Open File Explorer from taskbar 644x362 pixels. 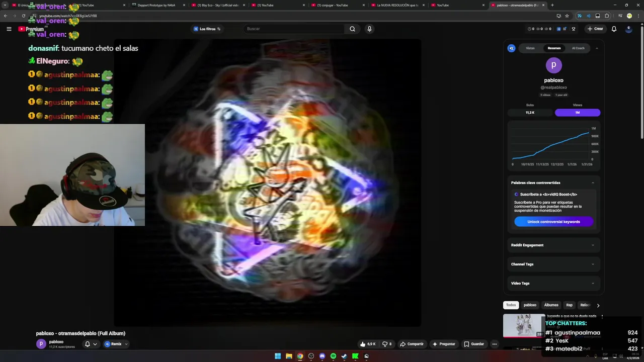(x=289, y=356)
